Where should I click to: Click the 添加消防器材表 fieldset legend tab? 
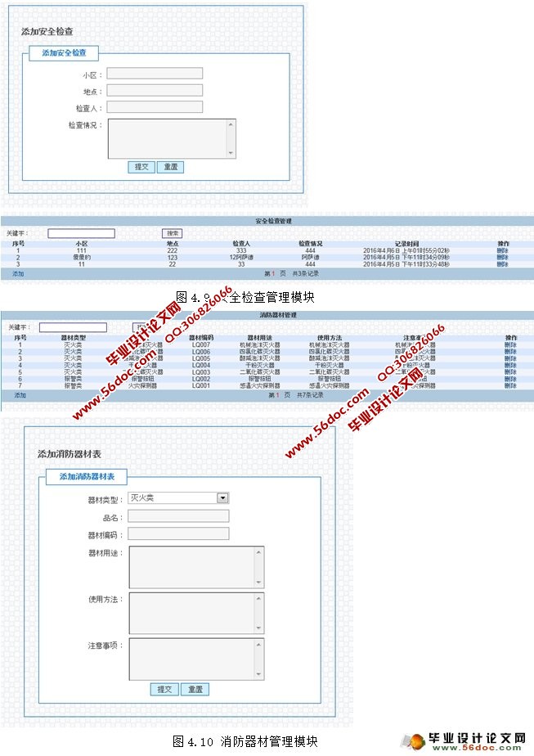[x=87, y=476]
